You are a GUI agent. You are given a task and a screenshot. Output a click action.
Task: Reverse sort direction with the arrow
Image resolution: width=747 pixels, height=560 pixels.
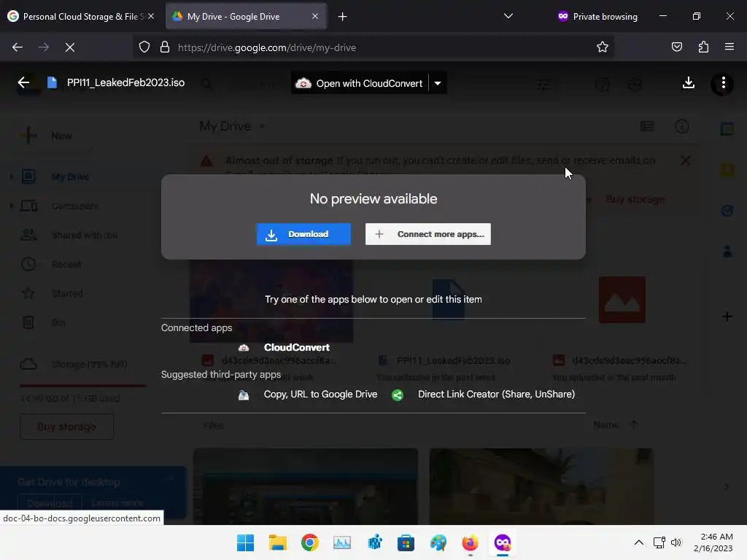tap(634, 424)
